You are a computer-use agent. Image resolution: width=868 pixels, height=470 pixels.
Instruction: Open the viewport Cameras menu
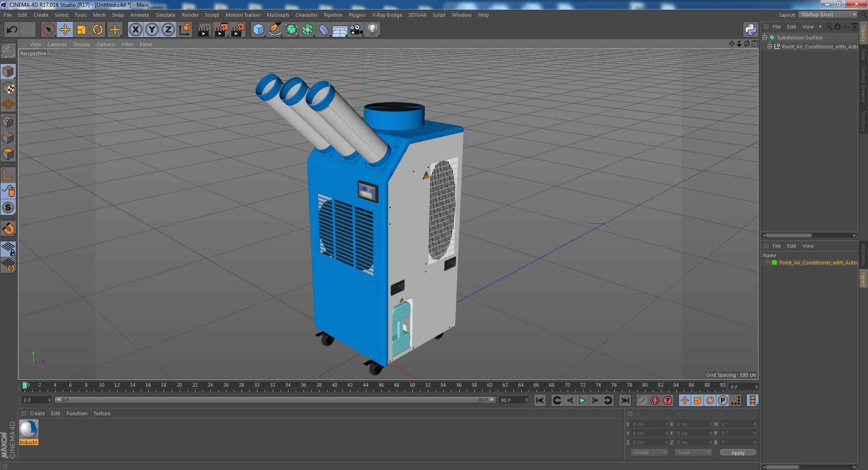tap(57, 44)
